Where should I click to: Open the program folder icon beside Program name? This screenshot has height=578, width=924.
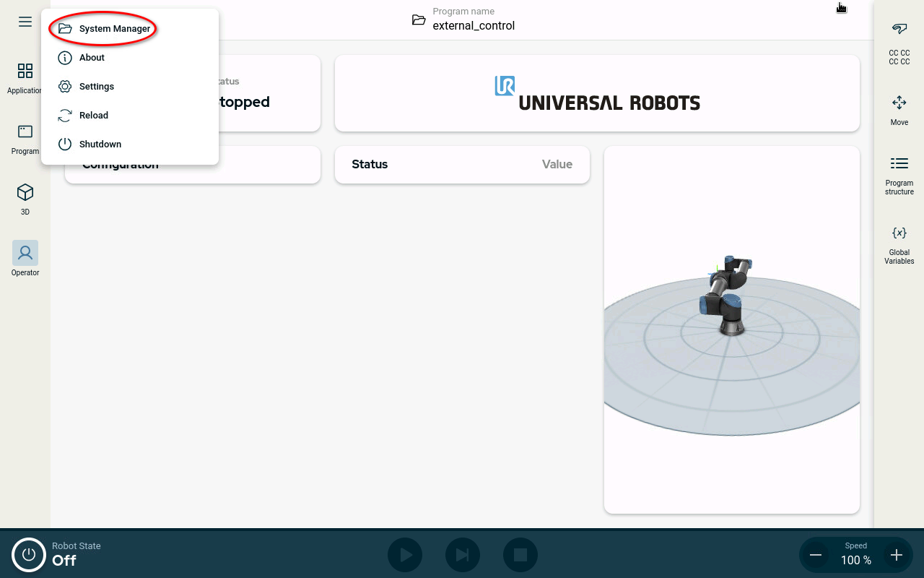click(x=419, y=20)
